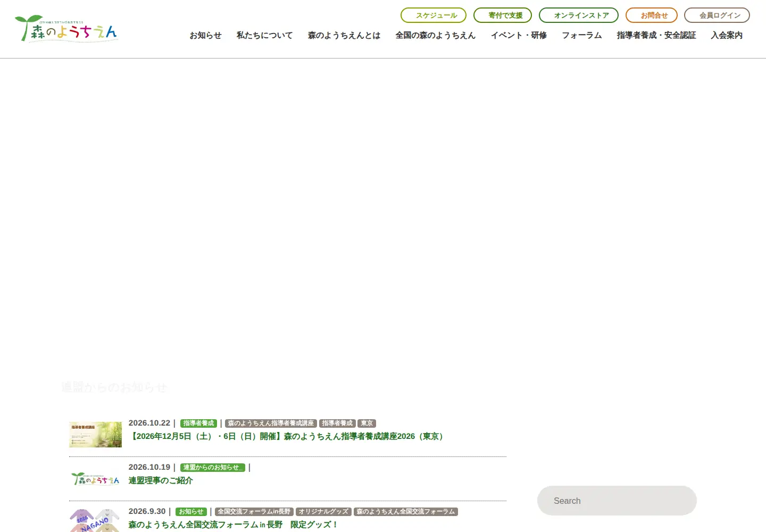Select the イベント・研修 menu item
Image resolution: width=766 pixels, height=532 pixels.
(x=519, y=36)
